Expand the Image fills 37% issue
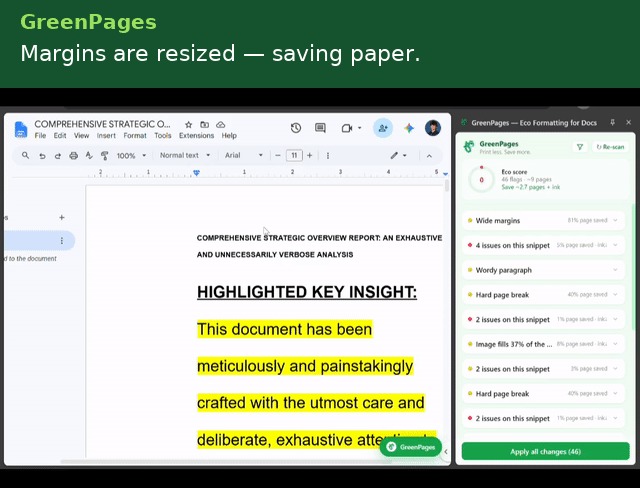Viewport: 640px width, 488px height. (543, 344)
